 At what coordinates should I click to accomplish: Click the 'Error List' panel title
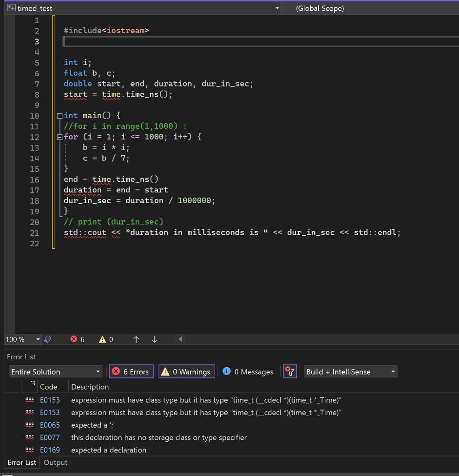[x=21, y=357]
